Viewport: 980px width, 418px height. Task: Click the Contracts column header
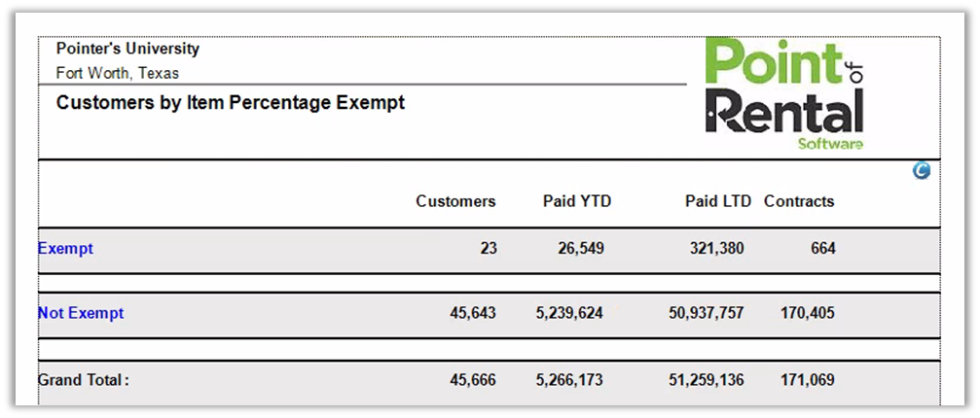[799, 202]
